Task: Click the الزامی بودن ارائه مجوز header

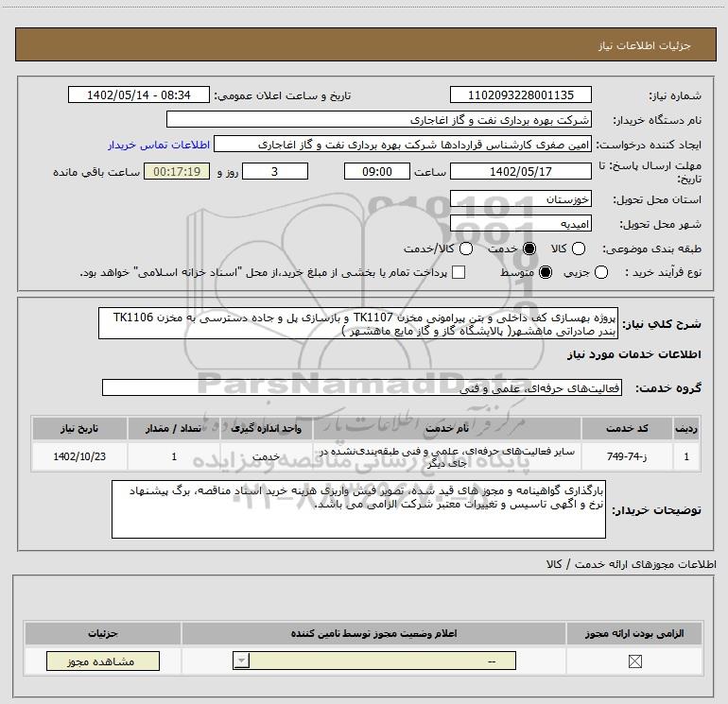Action: 634,633
